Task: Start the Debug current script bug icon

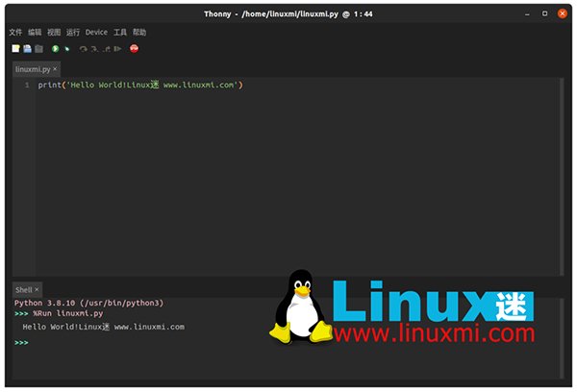Action: (x=67, y=49)
